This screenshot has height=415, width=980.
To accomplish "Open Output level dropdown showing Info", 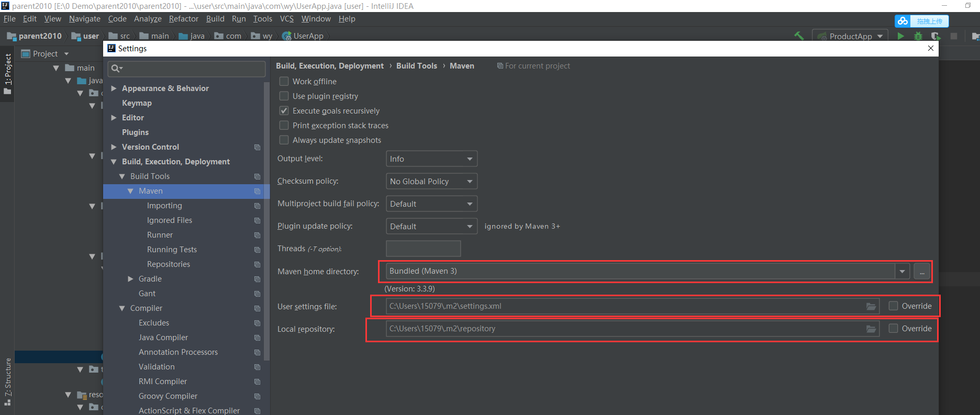I will [431, 159].
